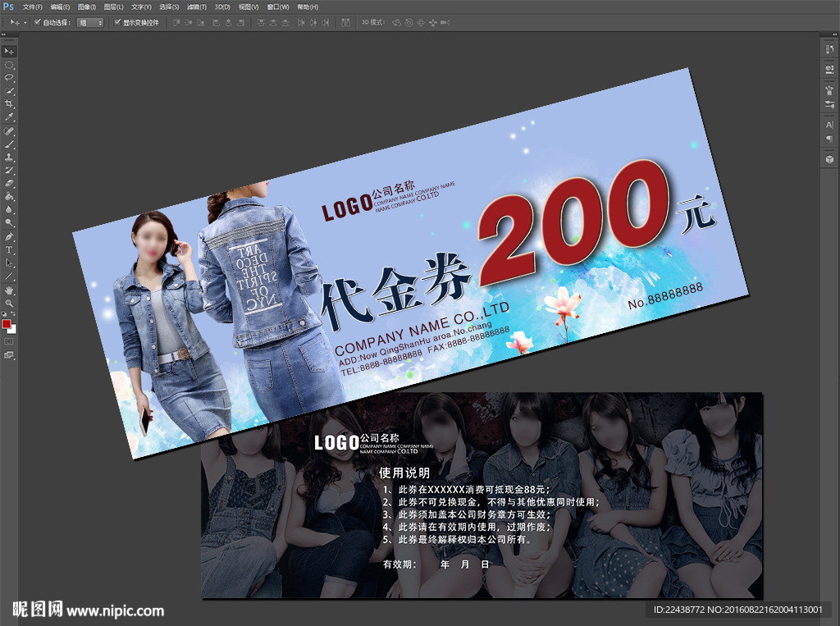840x626 pixels.
Task: Toggle the 自动选择 checkbox
Action: coord(38,22)
